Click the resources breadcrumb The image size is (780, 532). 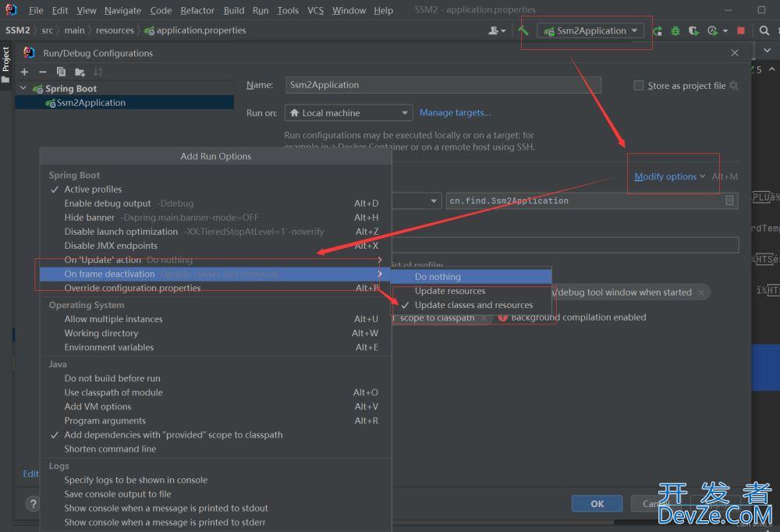[115, 31]
